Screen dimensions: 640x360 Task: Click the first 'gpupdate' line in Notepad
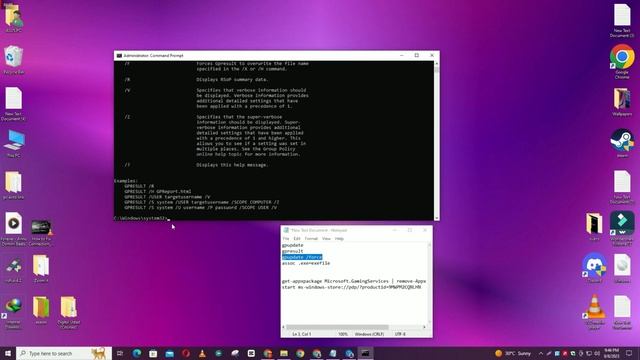[293, 245]
